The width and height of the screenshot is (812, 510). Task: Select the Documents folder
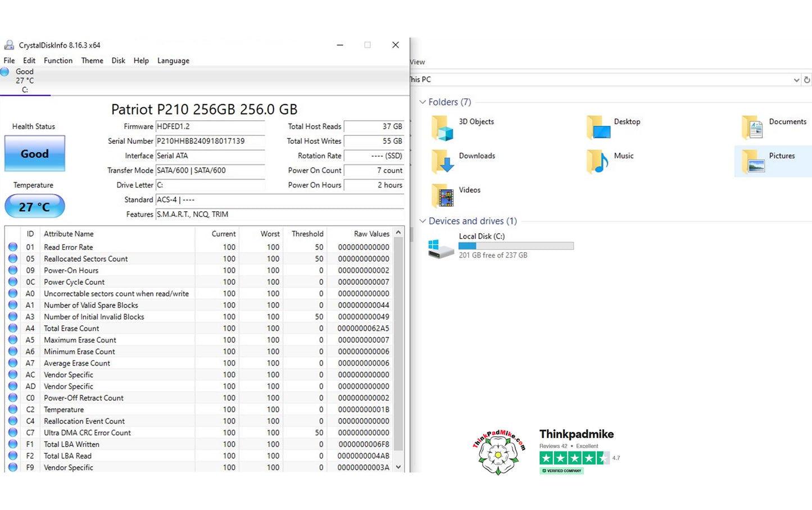774,128
